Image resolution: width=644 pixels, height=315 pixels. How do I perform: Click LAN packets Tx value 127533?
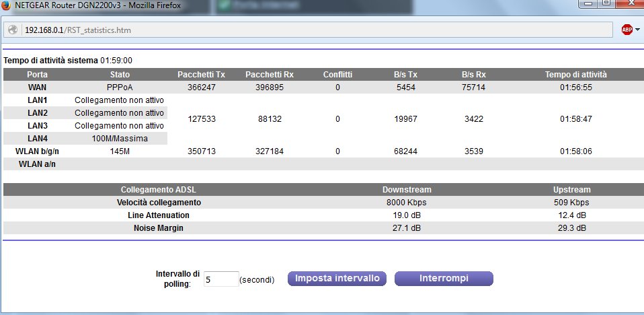click(201, 119)
